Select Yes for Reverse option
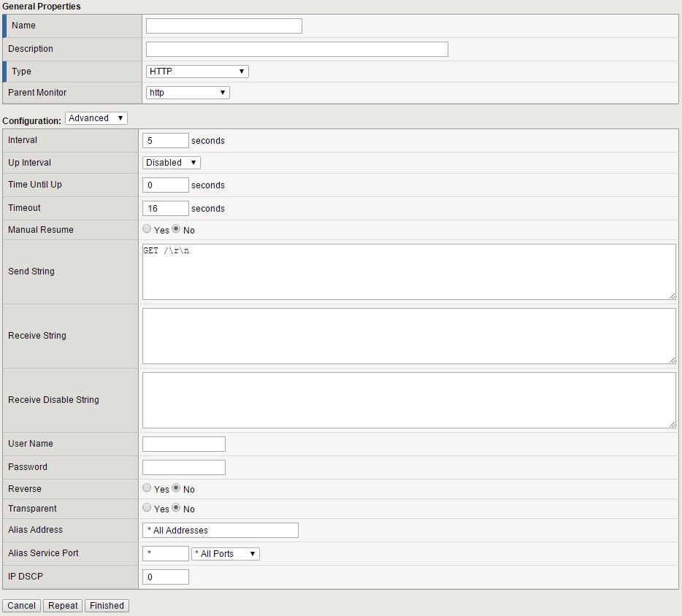 click(x=147, y=488)
